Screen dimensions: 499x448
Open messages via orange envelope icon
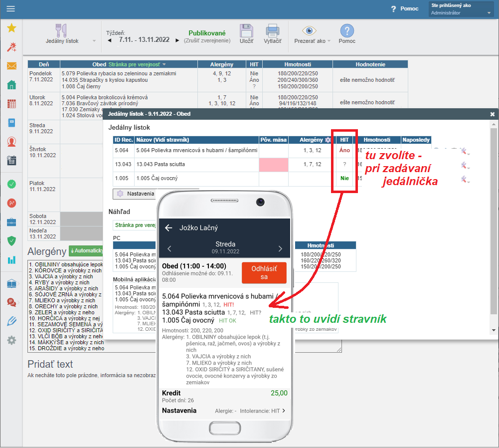[x=11, y=66]
